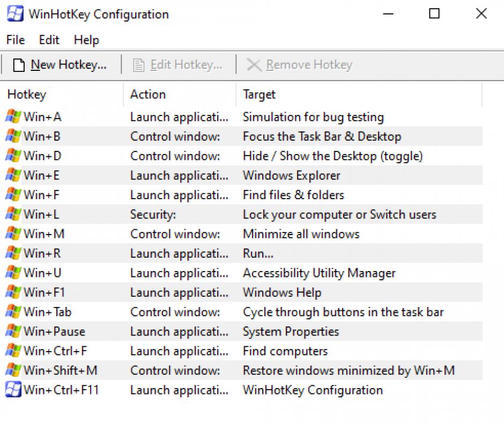Click 'Lock your computer or Switch users'
The image size is (504, 423).
pos(339,215)
